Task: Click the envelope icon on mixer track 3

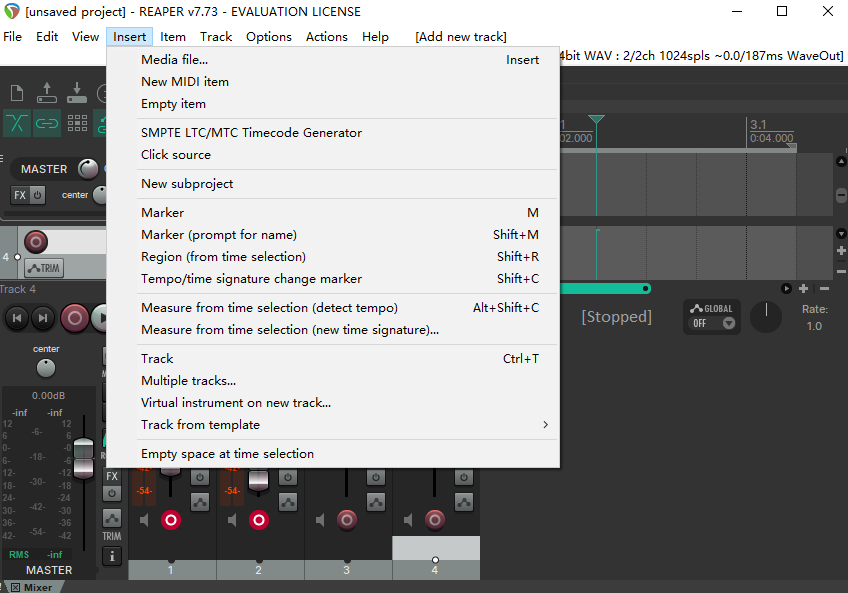Action: 376,502
